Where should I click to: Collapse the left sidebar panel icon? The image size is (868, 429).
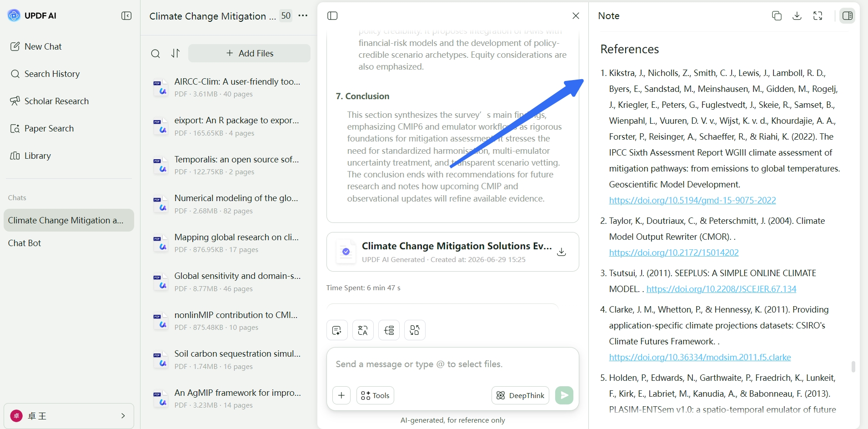pyautogui.click(x=126, y=16)
